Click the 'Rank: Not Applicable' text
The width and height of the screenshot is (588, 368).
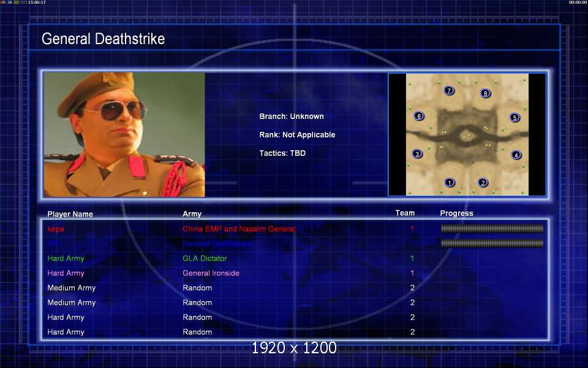click(x=297, y=135)
